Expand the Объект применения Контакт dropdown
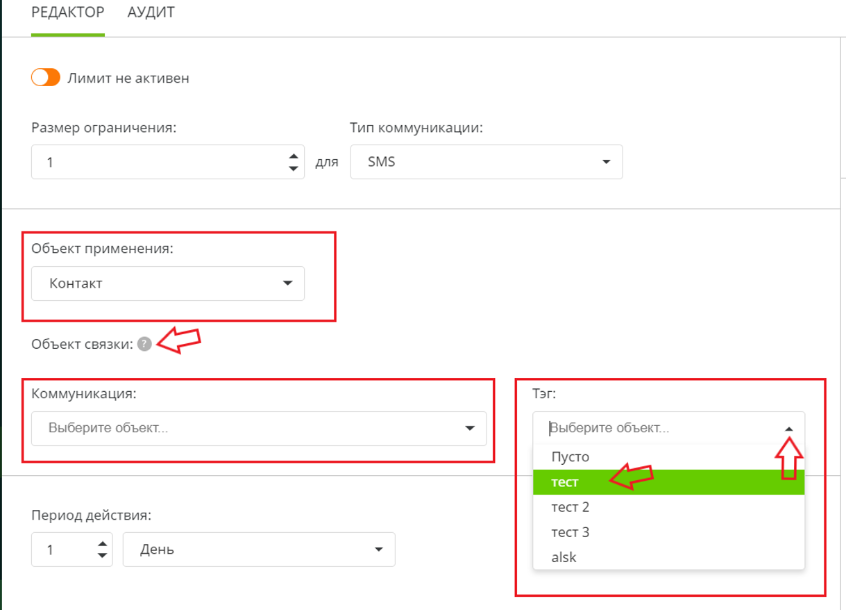The width and height of the screenshot is (846, 610). tap(167, 283)
